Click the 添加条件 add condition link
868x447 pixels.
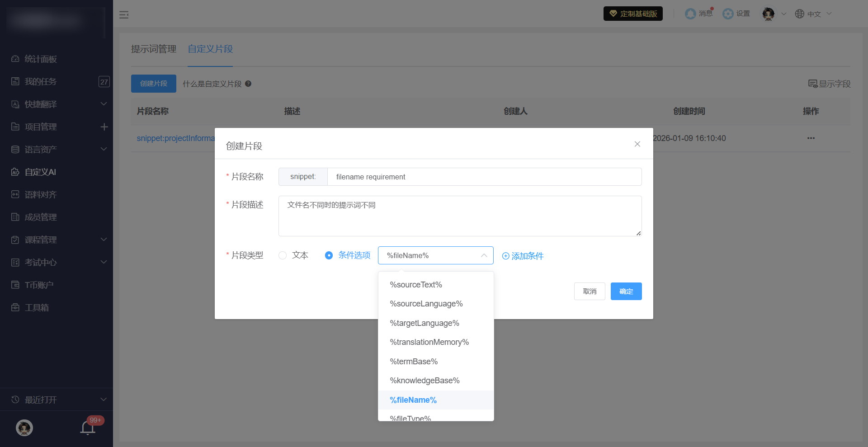[x=523, y=256]
